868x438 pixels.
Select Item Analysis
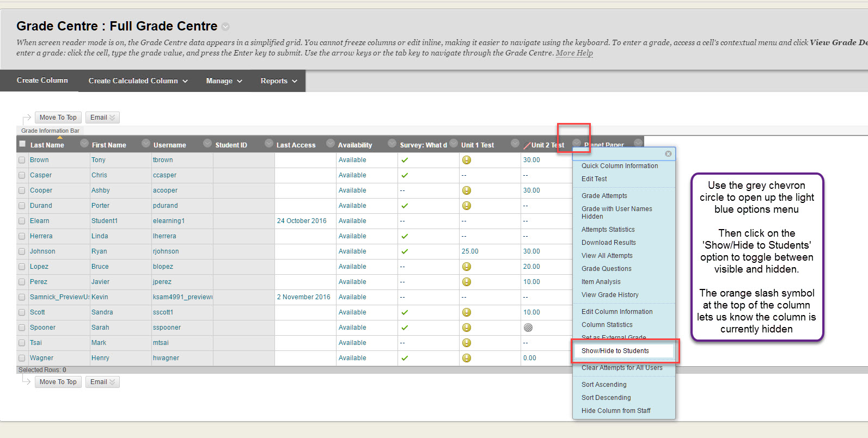[601, 282]
